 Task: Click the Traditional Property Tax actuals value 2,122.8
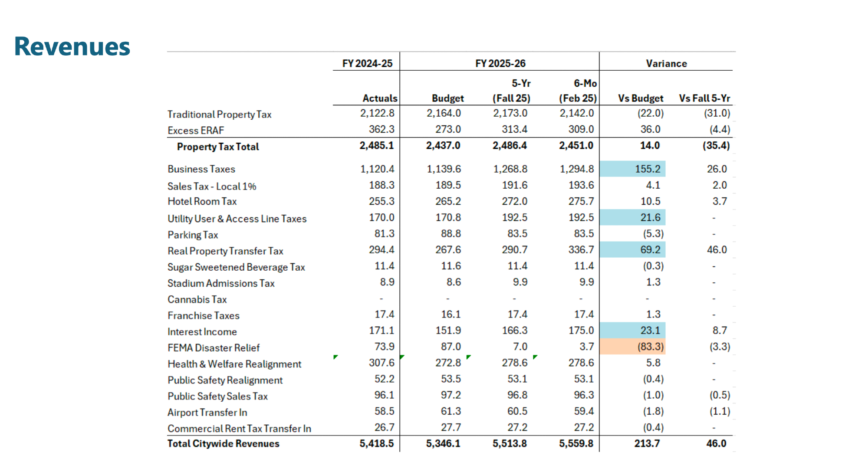point(377,113)
